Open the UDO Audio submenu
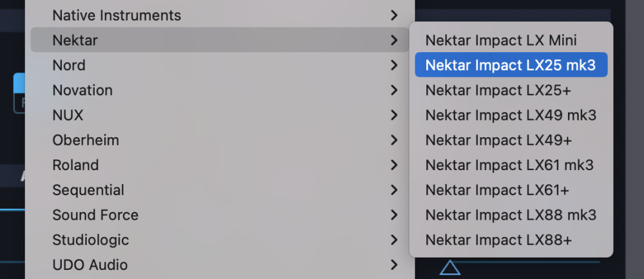Image resolution: width=644 pixels, height=279 pixels. [x=90, y=265]
